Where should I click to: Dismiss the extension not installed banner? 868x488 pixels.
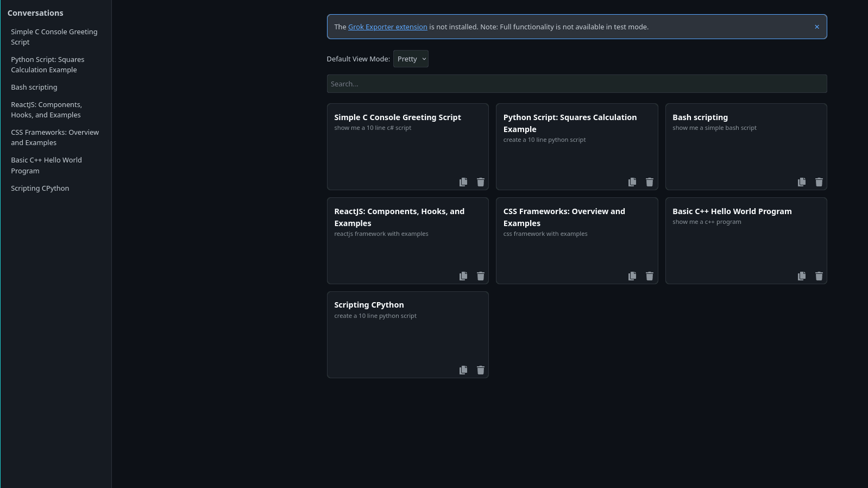point(816,27)
